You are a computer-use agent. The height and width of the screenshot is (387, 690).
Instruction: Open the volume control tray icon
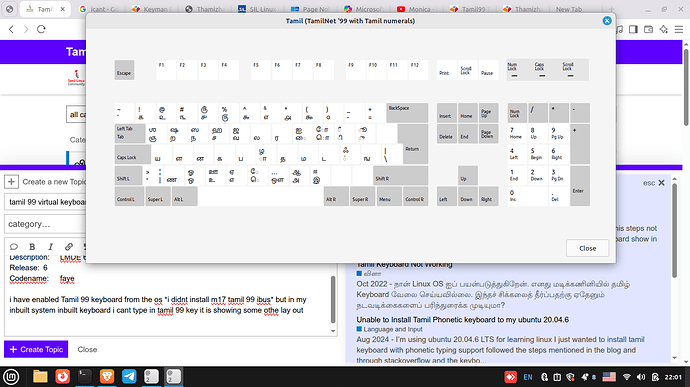(641, 377)
